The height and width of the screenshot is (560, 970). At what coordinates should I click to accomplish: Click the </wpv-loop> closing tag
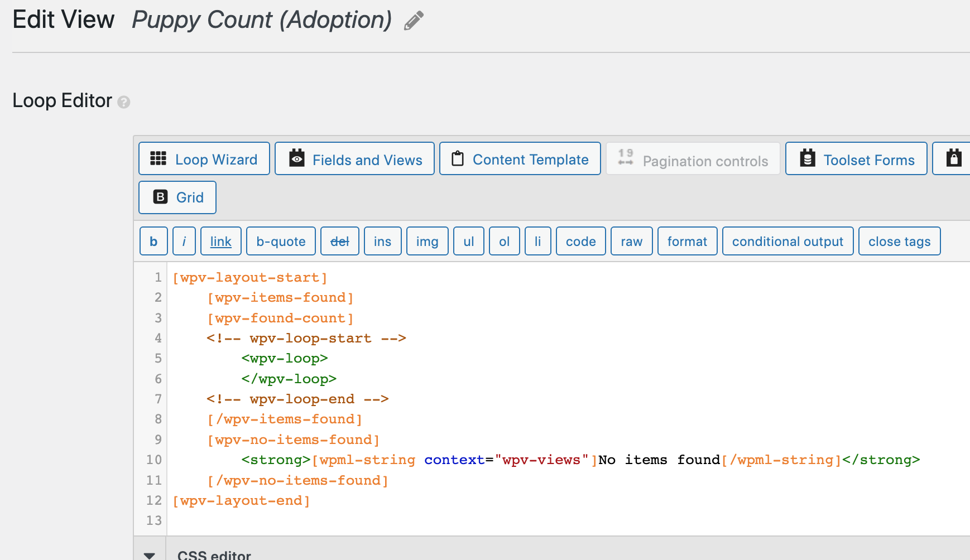tap(289, 379)
